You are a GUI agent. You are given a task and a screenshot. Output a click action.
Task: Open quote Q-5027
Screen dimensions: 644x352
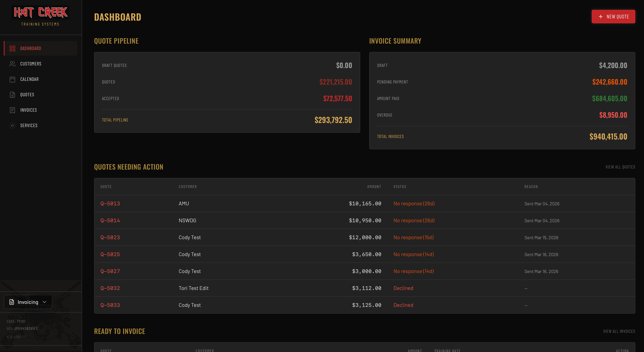pyautogui.click(x=110, y=271)
